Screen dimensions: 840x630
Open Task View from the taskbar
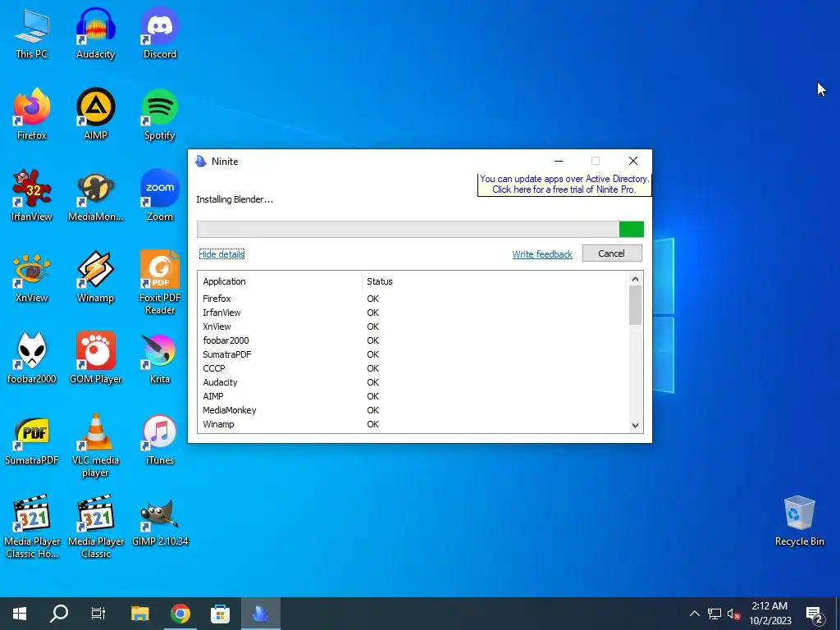[98, 614]
